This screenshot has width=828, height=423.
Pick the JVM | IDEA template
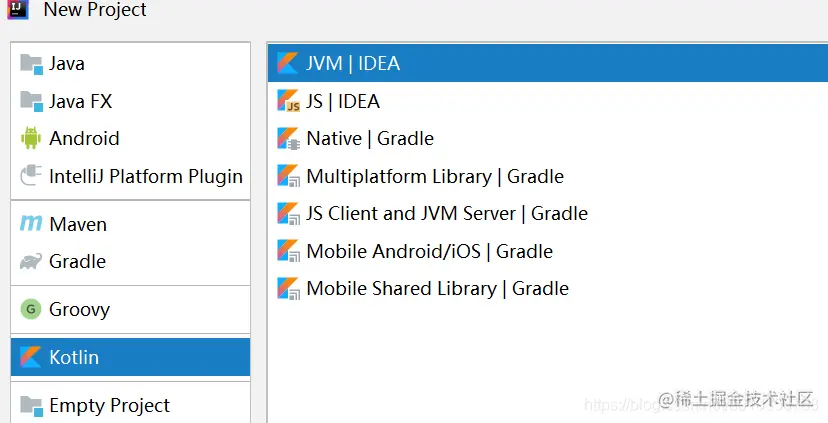pyautogui.click(x=353, y=64)
